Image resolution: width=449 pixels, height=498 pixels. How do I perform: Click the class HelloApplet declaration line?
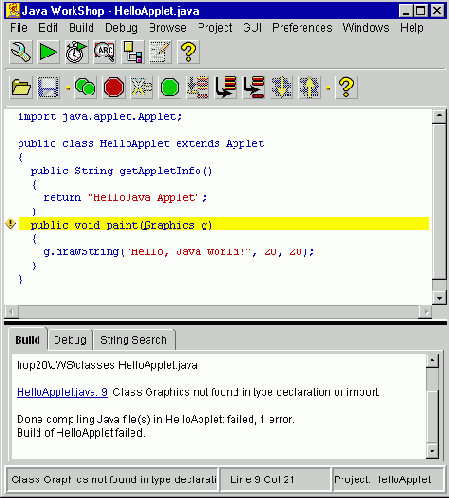pos(141,144)
